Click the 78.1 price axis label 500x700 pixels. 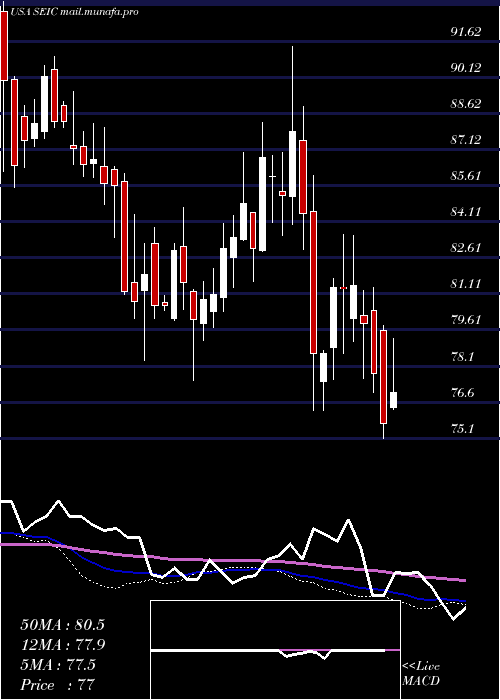(463, 357)
